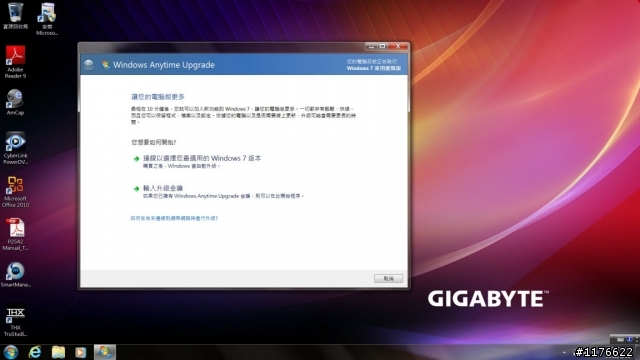Click the Cancel button in upgrade dialog
Viewport: 640px width, 360px height.
388,278
